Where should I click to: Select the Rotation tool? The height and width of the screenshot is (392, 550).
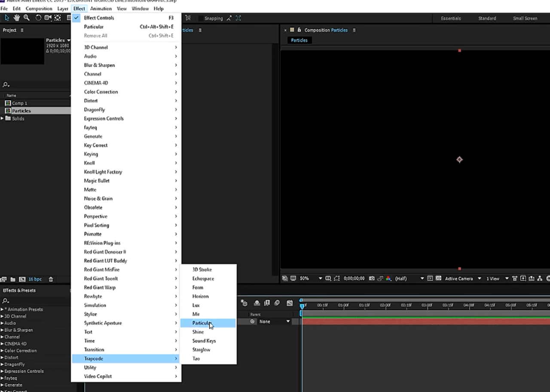[x=38, y=18]
